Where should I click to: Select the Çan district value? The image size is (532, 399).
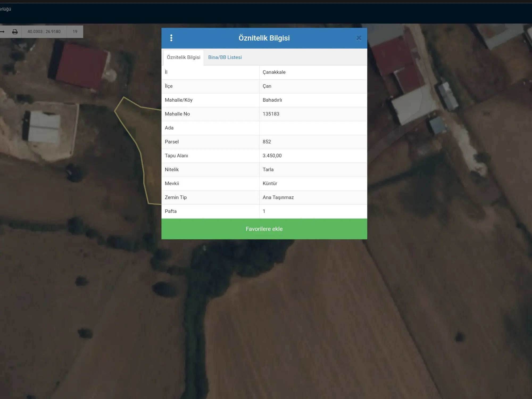(267, 86)
